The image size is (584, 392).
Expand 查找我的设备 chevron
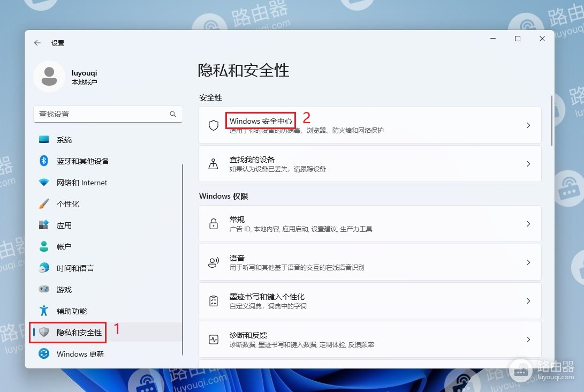(528, 164)
